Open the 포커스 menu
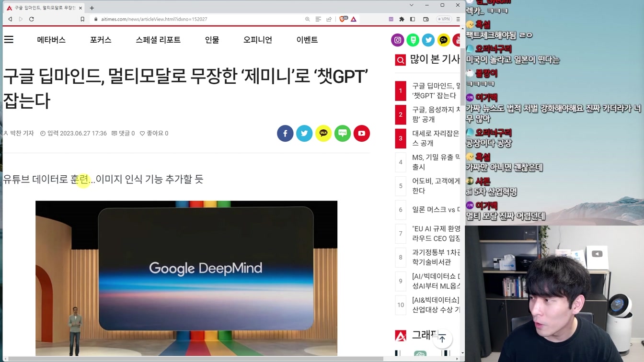Screen dimensions: 644x362 101,40
